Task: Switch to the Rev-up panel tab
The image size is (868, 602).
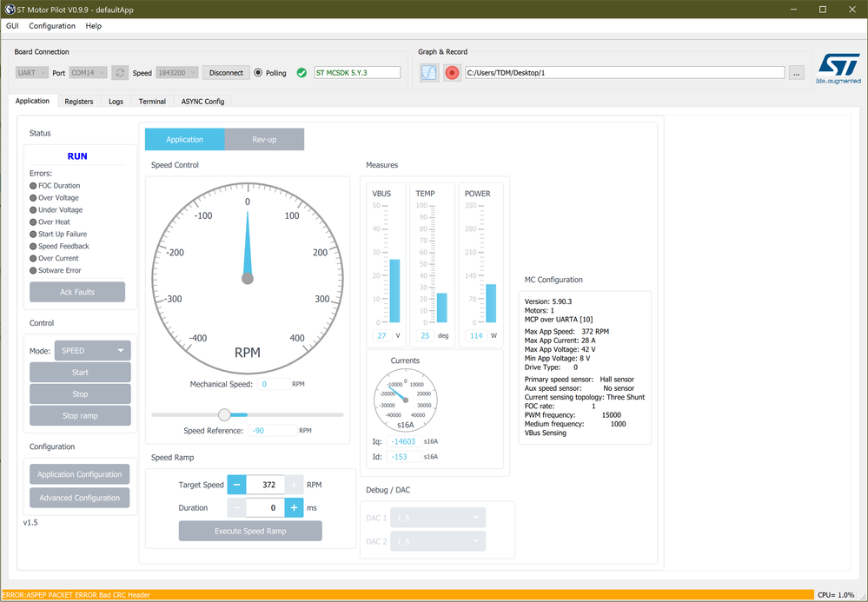Action: [264, 140]
